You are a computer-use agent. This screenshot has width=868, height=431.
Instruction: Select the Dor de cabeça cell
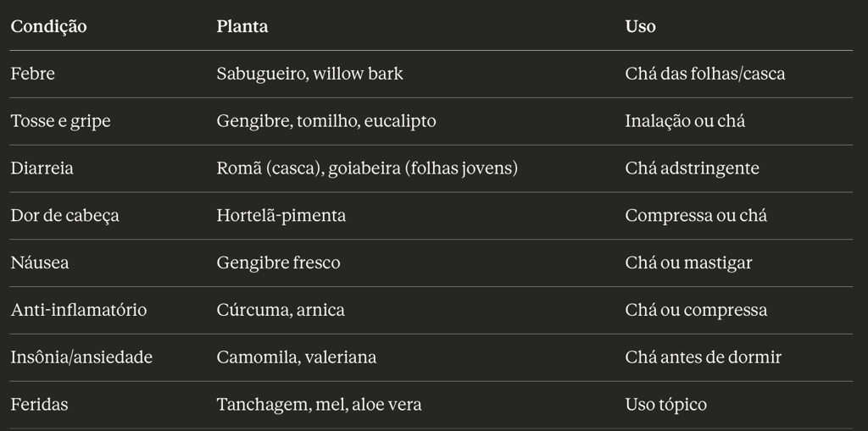tap(64, 215)
